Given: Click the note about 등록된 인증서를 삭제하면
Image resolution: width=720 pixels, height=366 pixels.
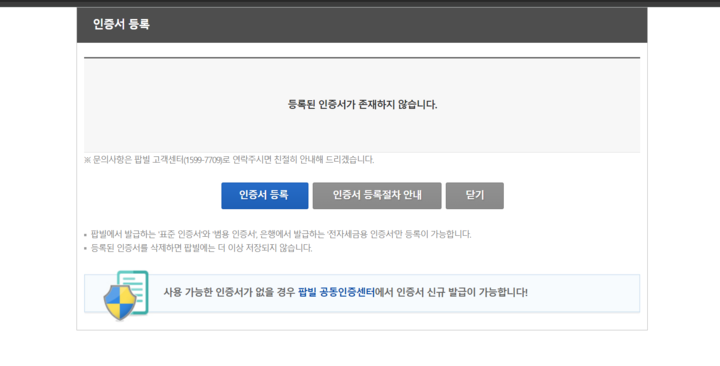Looking at the screenshot, I should point(202,248).
